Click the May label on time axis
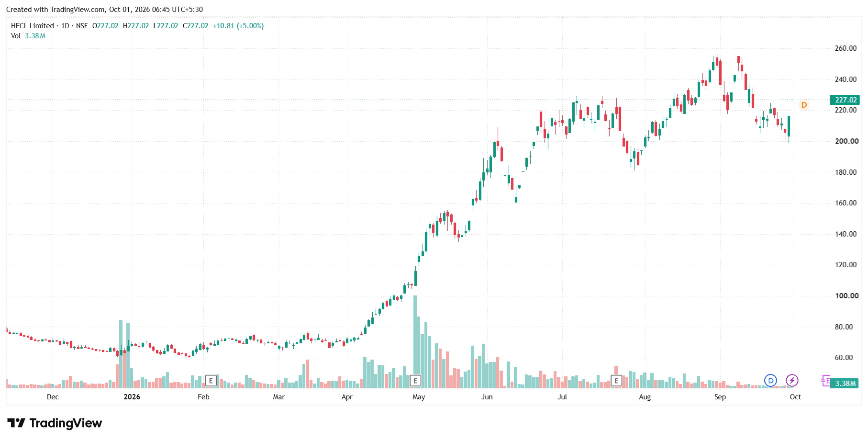Screen dimensions: 868x441 (x=419, y=397)
